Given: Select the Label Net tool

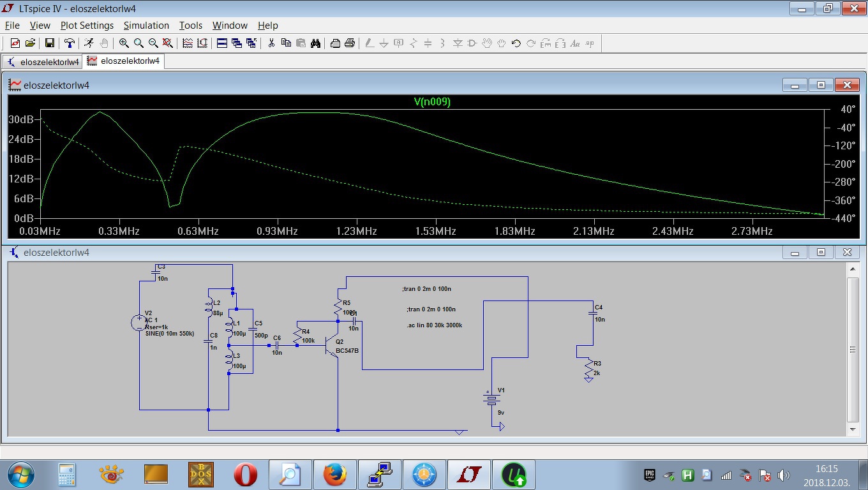Looking at the screenshot, I should (x=399, y=43).
